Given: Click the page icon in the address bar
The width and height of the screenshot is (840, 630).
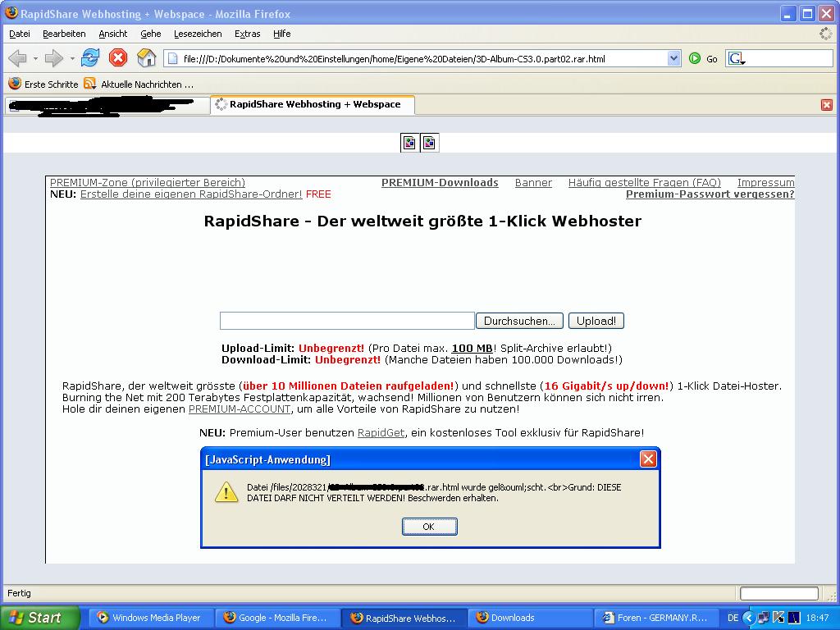Looking at the screenshot, I should tap(173, 58).
